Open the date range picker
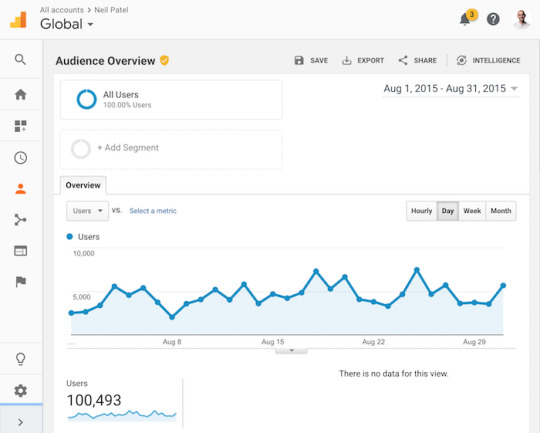Viewport: 540px width, 433px height. coord(450,89)
